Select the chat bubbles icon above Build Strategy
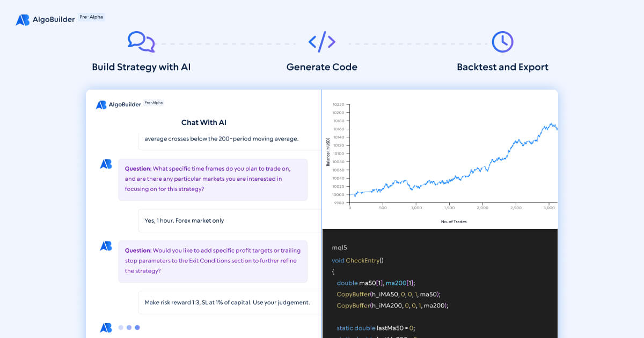This screenshot has width=644, height=338. tap(141, 42)
